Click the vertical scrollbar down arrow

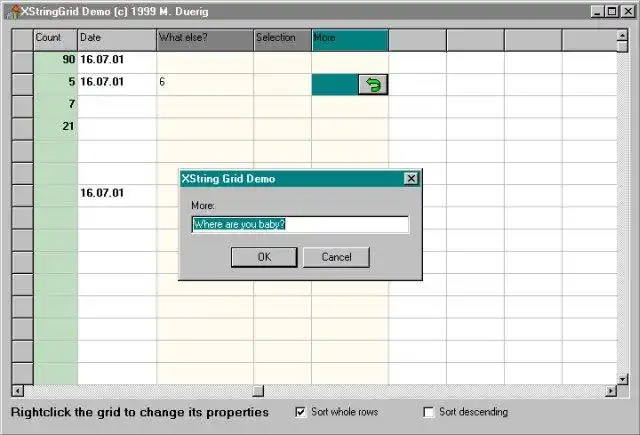[x=622, y=379]
